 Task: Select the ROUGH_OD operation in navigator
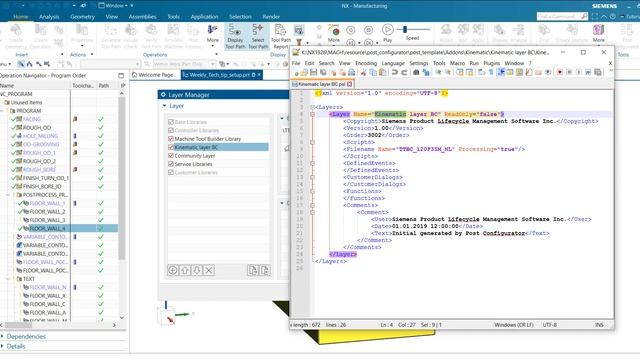(37, 128)
